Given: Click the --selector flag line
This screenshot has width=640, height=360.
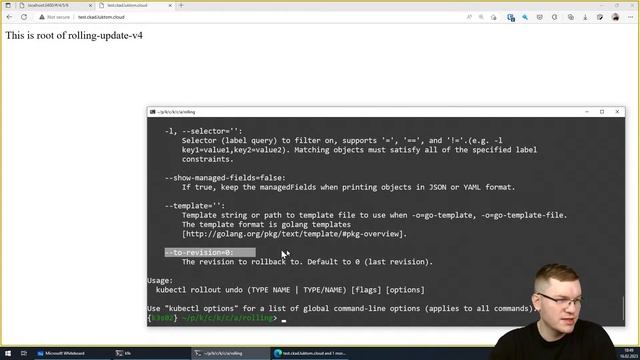Looking at the screenshot, I should coord(204,131).
